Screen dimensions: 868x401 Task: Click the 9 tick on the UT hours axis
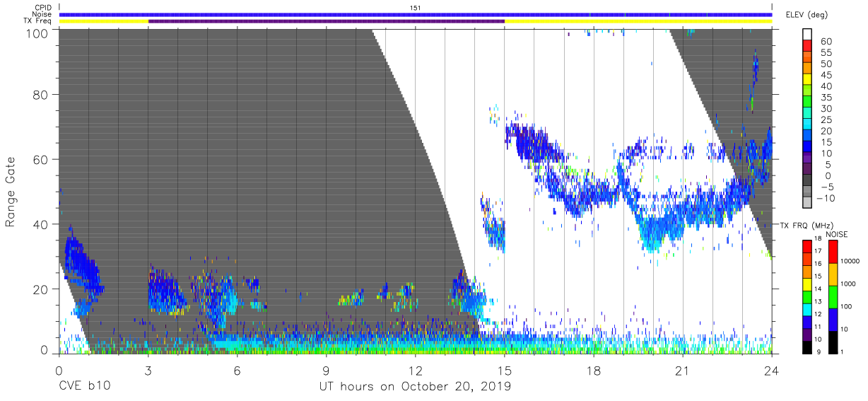tap(327, 370)
